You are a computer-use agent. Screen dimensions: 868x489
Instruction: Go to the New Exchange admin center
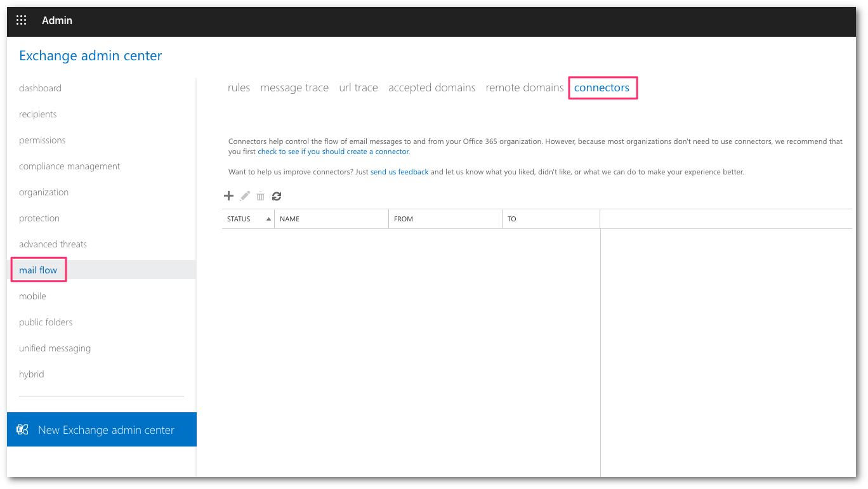point(106,429)
